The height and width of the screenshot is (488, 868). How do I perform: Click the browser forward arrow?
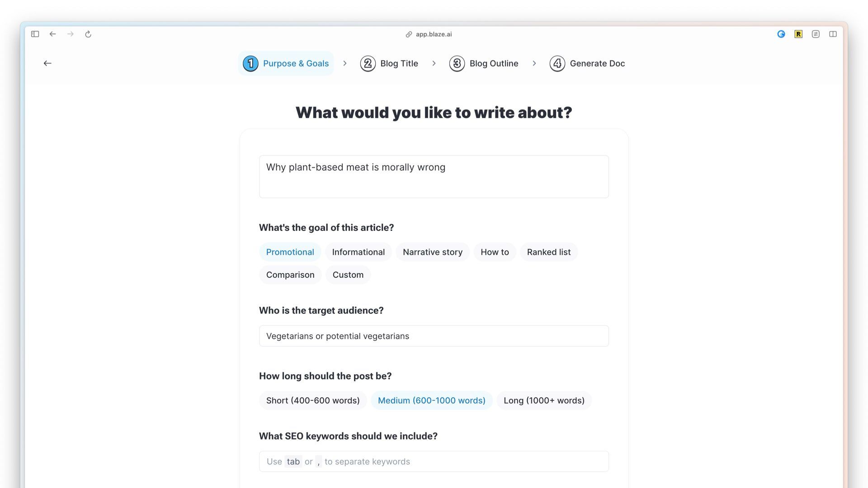point(71,34)
